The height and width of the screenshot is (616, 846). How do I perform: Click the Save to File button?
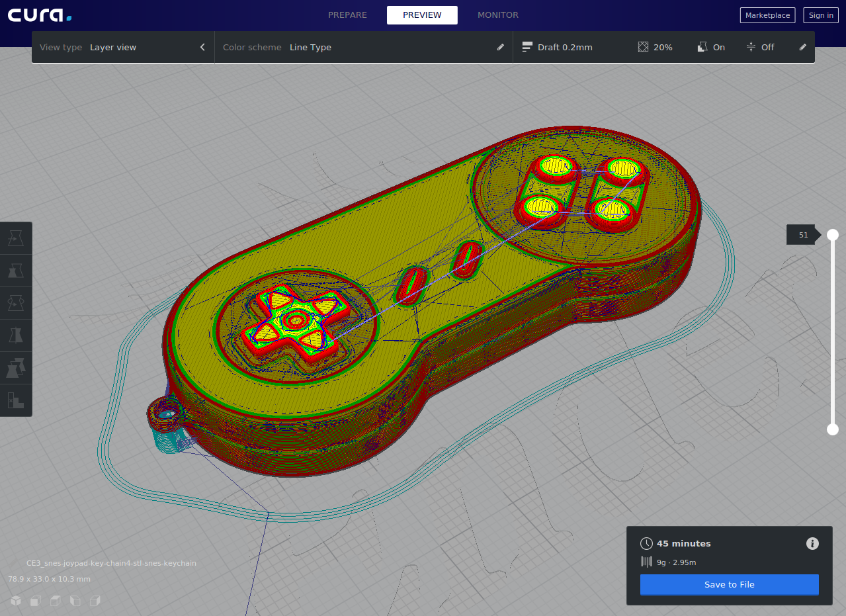tap(729, 585)
